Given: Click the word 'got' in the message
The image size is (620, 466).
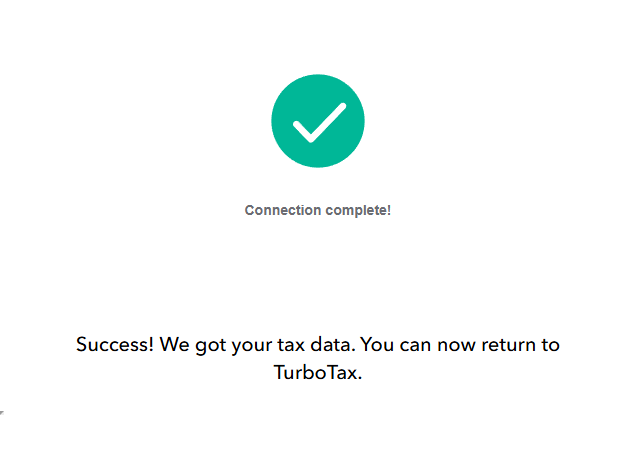Looking at the screenshot, I should click(x=211, y=346).
